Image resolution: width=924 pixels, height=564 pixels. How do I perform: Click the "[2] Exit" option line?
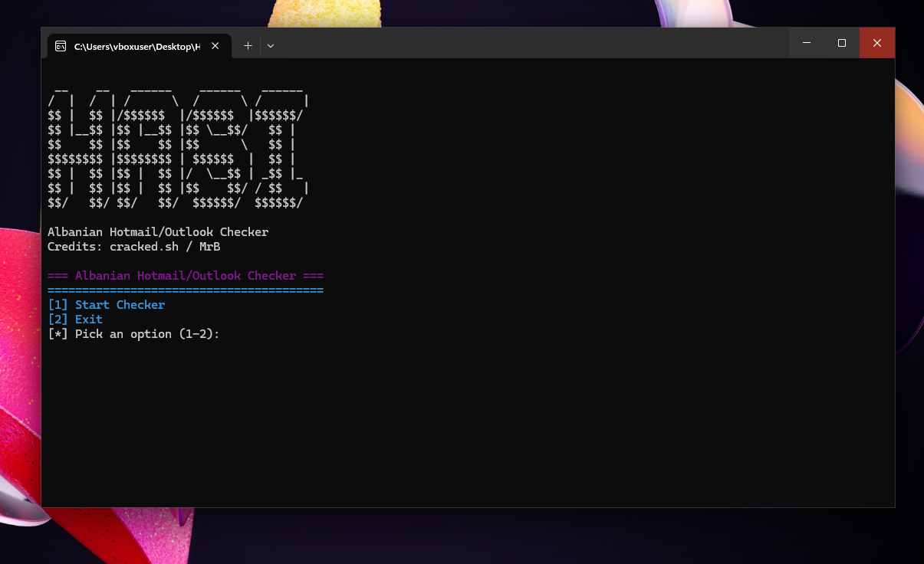(75, 320)
